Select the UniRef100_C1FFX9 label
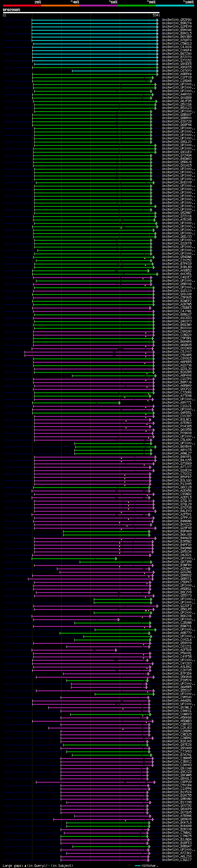This screenshot has width=197, height=868. pos(177,78)
